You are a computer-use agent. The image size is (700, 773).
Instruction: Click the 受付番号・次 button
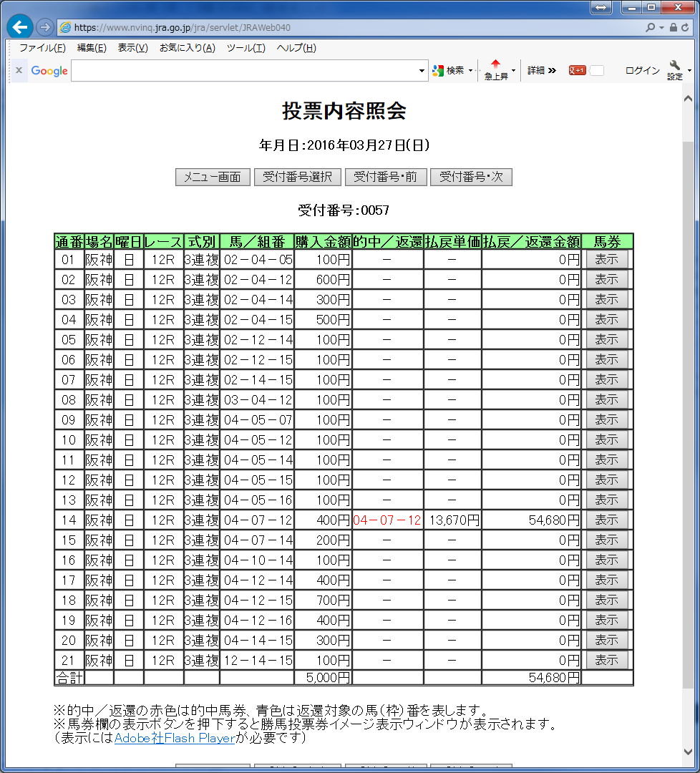click(x=471, y=177)
